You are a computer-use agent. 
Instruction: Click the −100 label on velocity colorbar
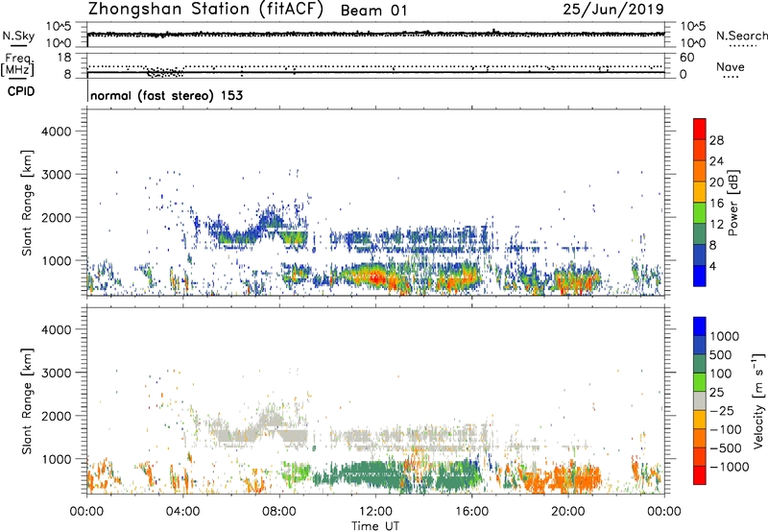(726, 429)
